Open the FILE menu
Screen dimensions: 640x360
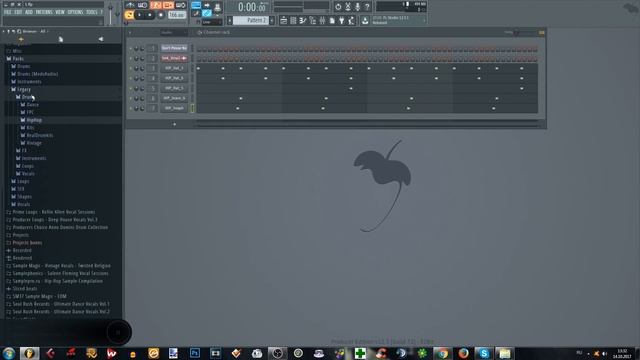[x=8, y=12]
